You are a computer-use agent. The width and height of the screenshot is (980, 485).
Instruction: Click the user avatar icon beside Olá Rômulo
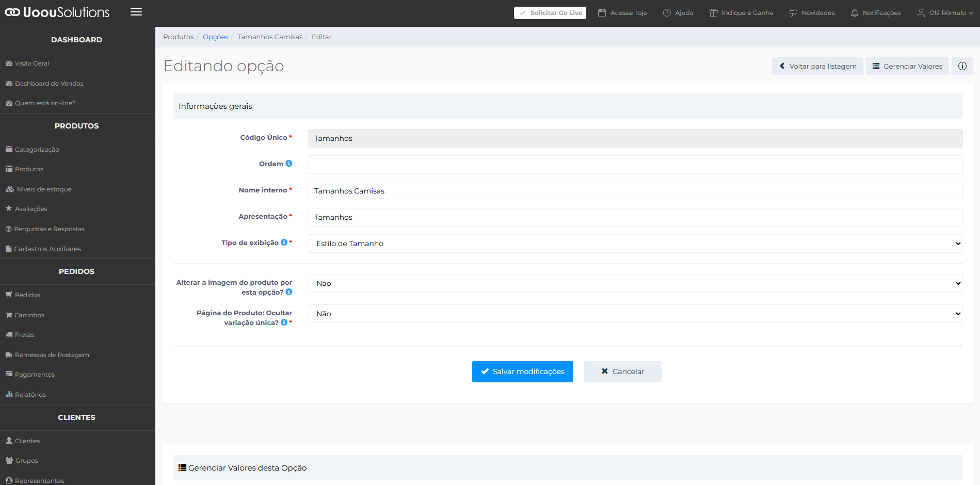click(921, 13)
